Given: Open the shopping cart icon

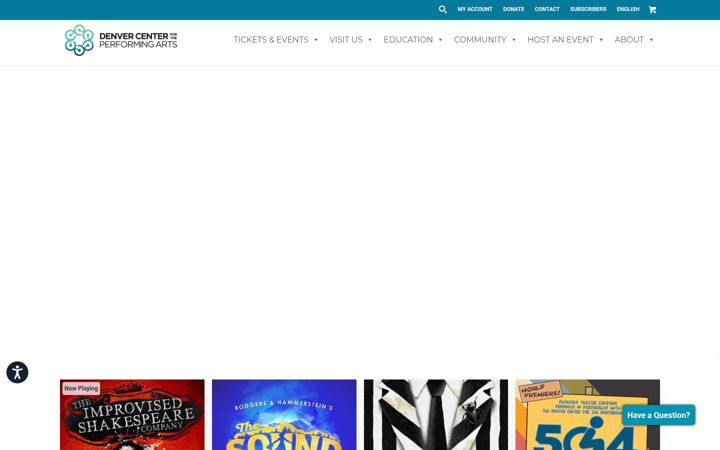Looking at the screenshot, I should [652, 10].
